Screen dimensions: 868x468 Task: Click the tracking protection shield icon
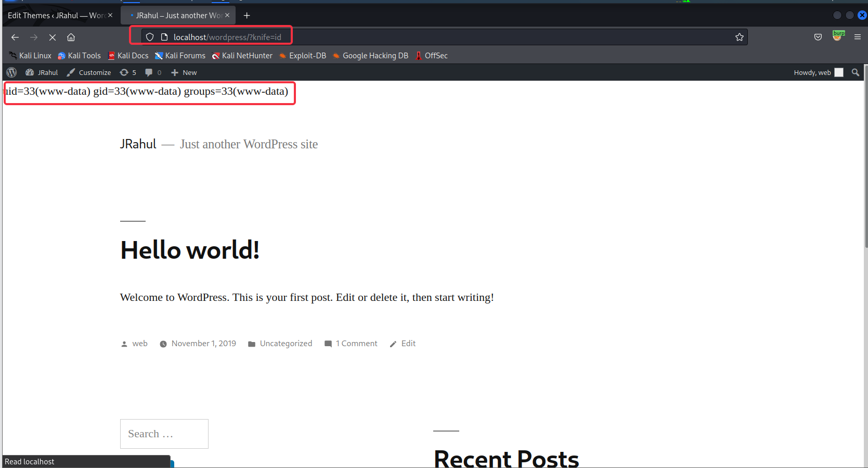[x=150, y=37]
